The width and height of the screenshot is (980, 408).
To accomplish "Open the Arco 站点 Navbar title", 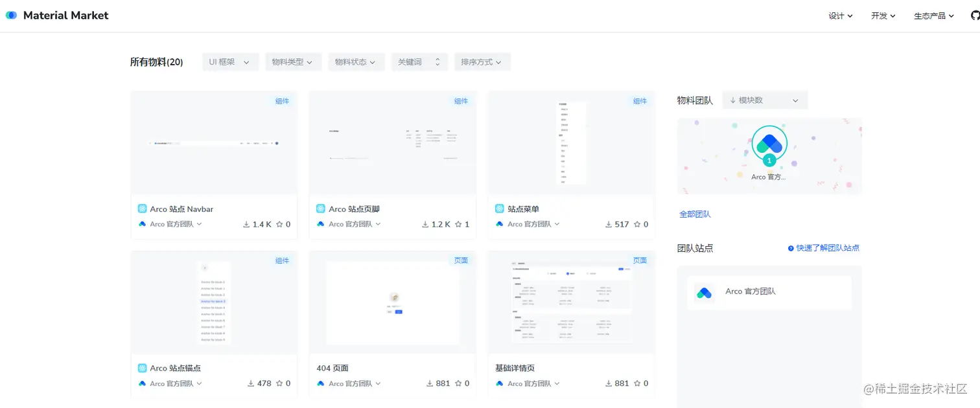I will (x=181, y=209).
